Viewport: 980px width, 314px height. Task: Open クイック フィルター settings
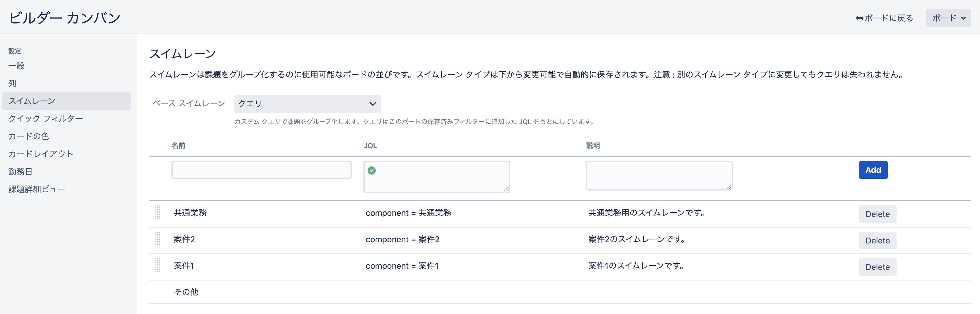click(x=46, y=118)
